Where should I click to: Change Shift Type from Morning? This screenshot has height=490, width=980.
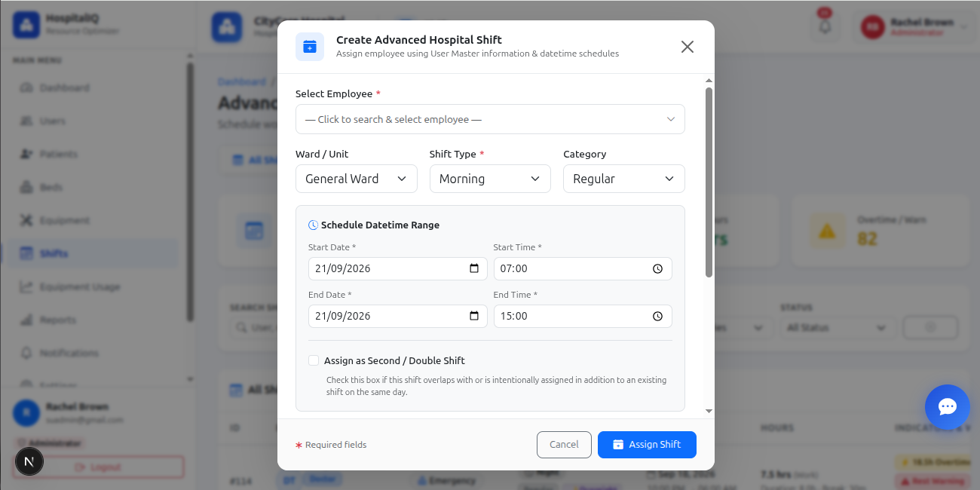490,179
